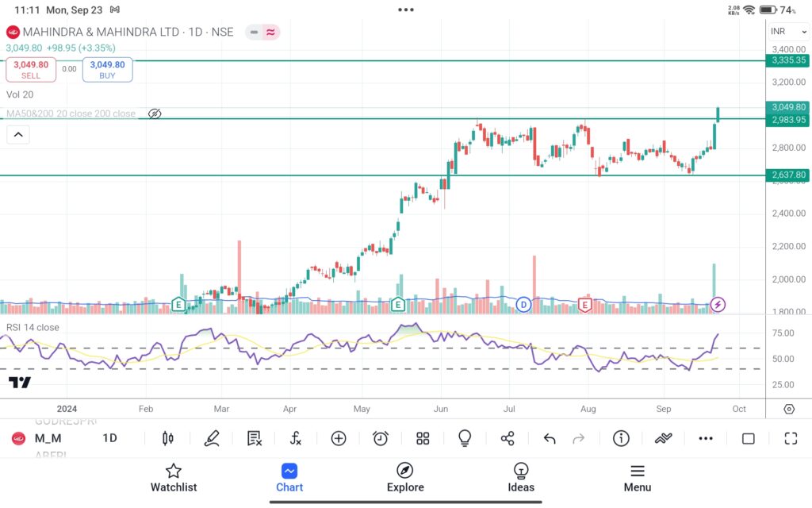Screen dimensions: 812x508
Task: Open the text notes tool
Action: (x=255, y=438)
